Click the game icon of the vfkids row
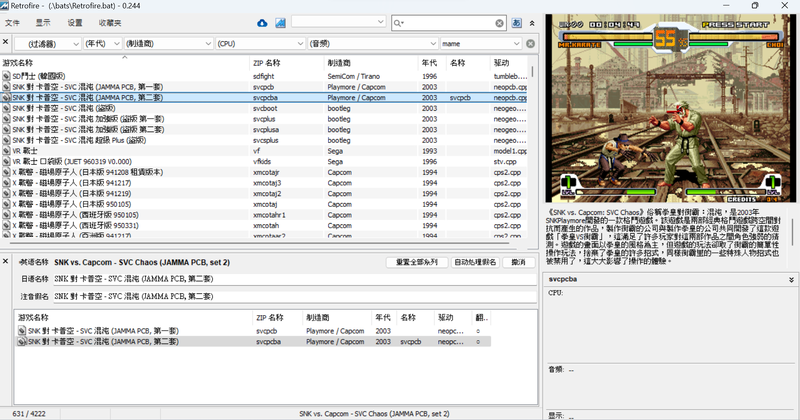This screenshot has height=420, width=800. tap(6, 162)
